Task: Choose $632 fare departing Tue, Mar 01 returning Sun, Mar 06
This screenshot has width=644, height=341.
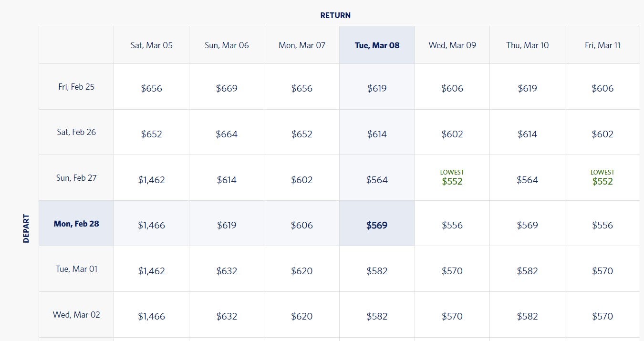Action: coord(227,269)
